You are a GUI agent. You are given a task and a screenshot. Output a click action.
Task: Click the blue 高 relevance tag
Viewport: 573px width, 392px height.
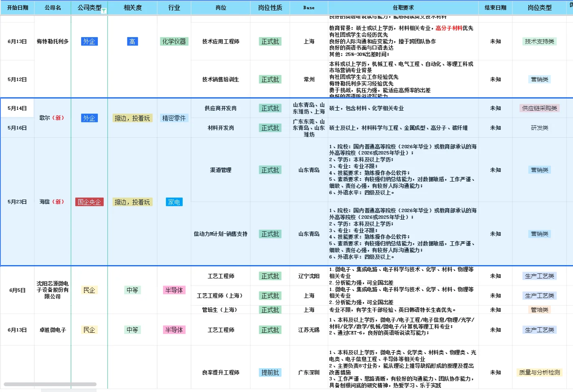[x=132, y=41]
